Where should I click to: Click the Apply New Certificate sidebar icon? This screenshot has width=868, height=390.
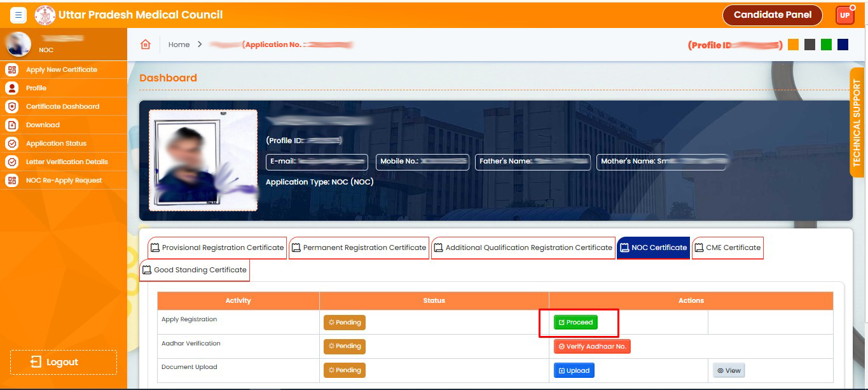[11, 69]
